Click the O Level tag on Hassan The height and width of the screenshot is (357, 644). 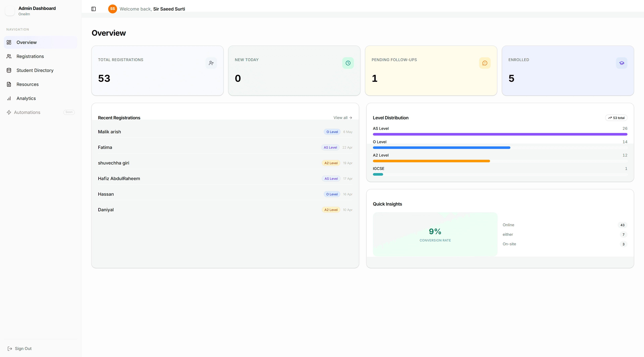(332, 194)
